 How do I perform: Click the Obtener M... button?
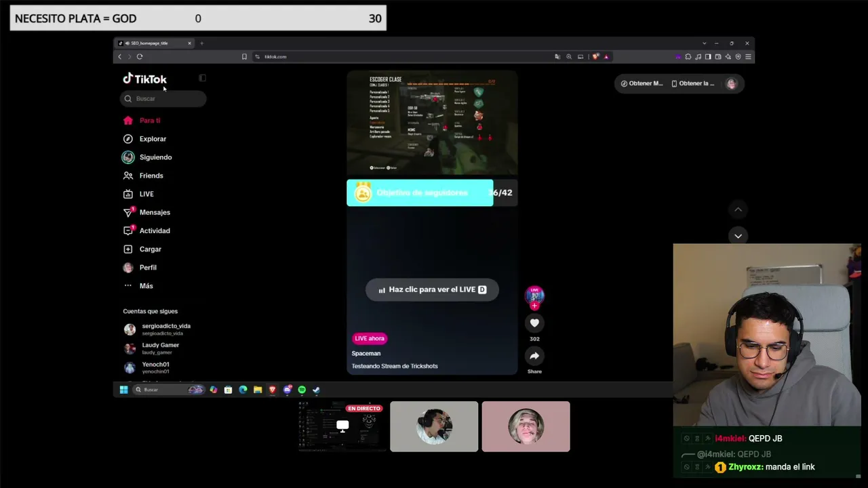tap(642, 83)
